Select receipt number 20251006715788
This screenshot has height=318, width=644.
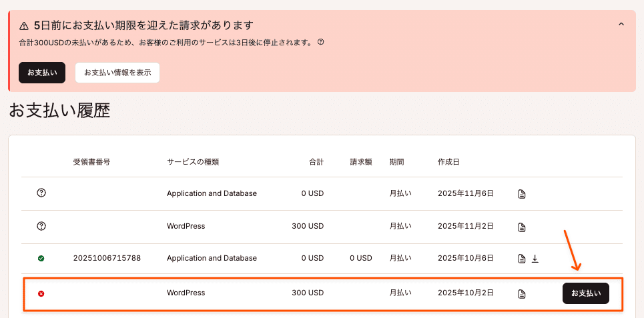(x=107, y=258)
